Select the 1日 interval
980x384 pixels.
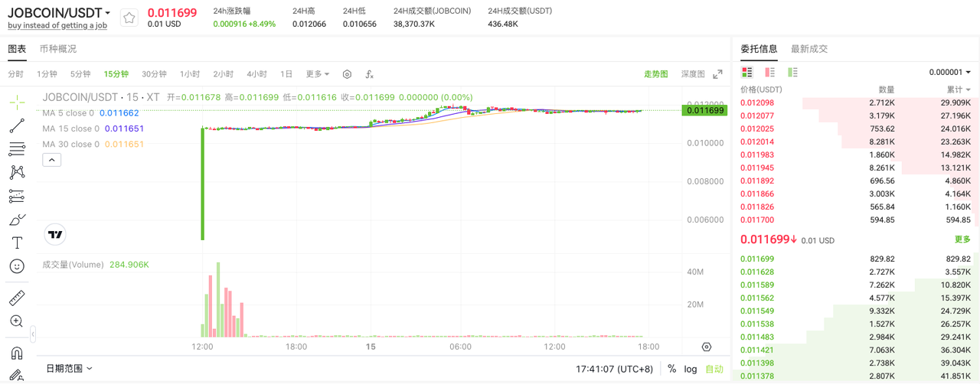pos(286,74)
